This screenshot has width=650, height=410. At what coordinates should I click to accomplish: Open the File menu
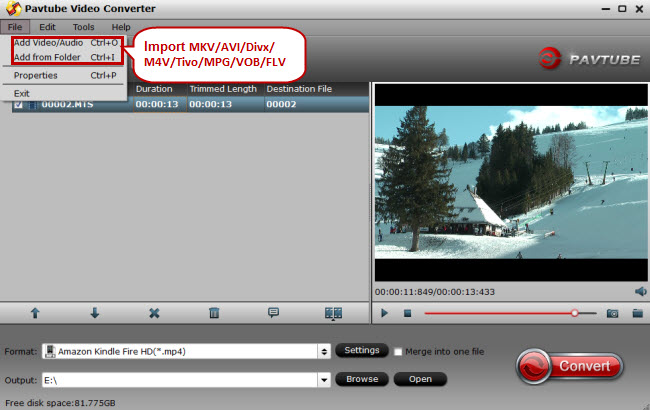click(x=15, y=27)
